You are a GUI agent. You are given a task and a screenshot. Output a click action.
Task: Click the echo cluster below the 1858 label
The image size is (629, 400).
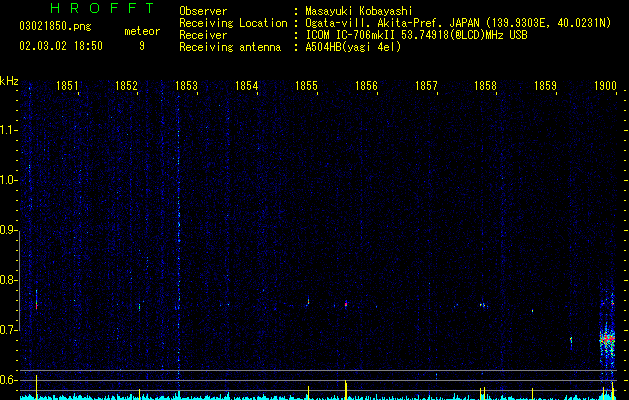tap(483, 305)
